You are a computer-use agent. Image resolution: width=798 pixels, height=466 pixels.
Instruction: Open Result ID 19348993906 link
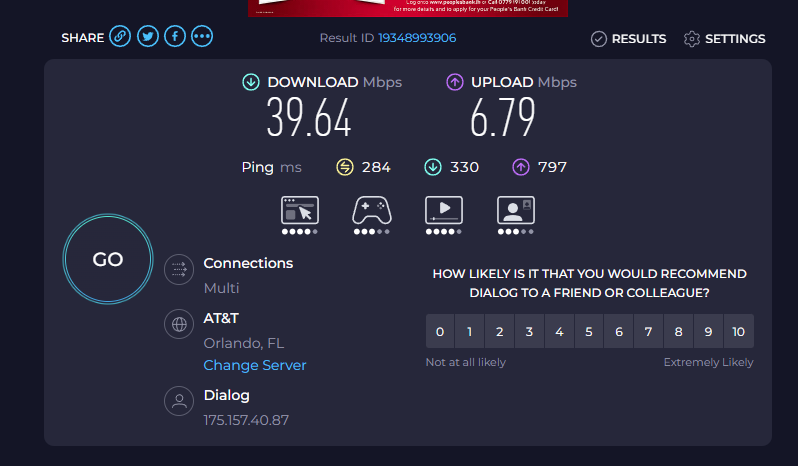click(417, 38)
